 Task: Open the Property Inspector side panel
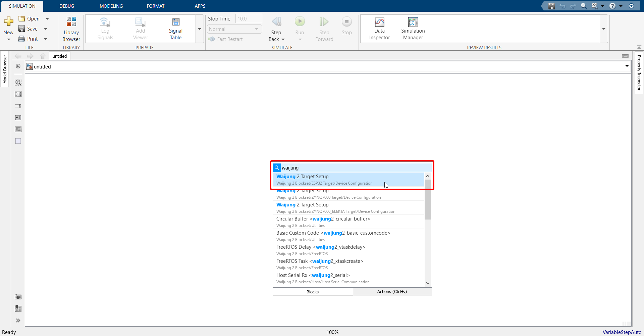639,73
